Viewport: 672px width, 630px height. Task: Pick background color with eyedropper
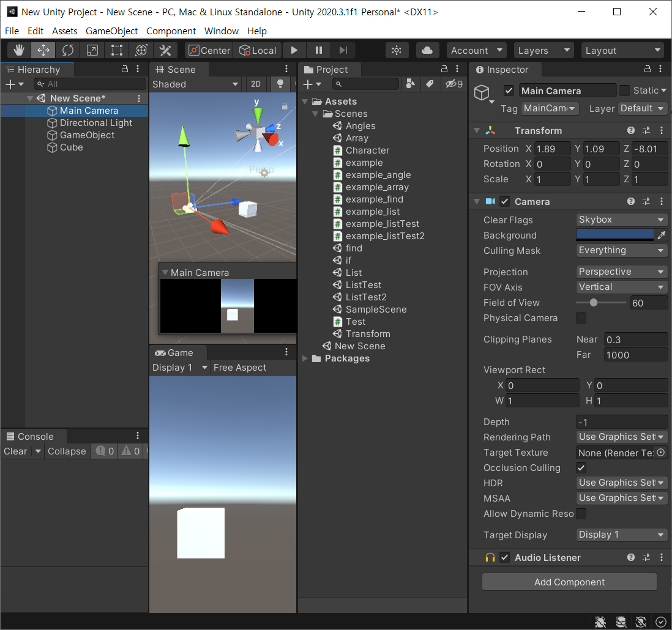point(661,235)
